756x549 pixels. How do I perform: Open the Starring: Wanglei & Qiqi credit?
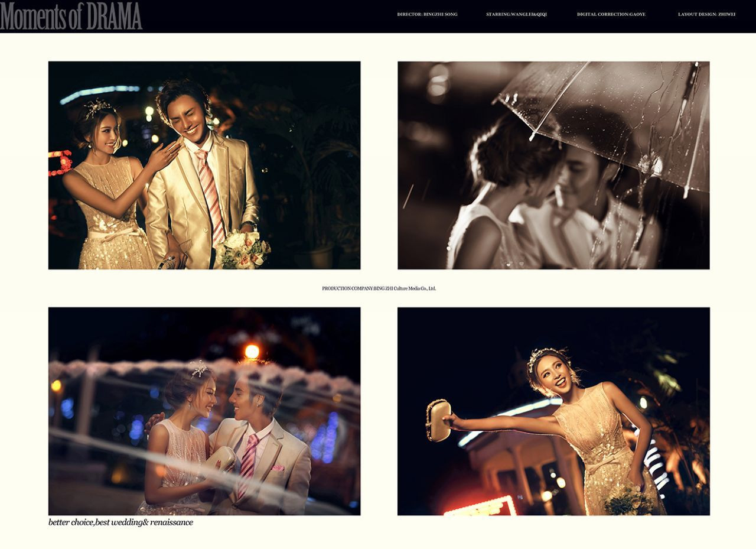click(x=516, y=14)
